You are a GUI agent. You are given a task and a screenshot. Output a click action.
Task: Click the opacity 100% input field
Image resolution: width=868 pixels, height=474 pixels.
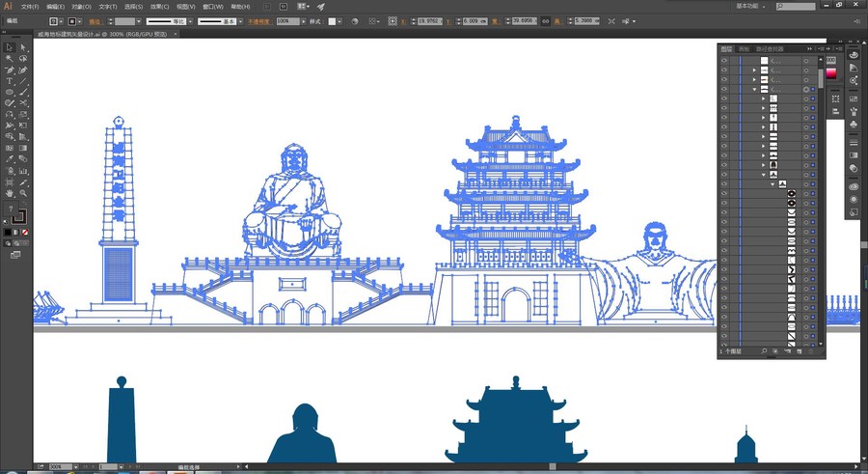(x=287, y=21)
